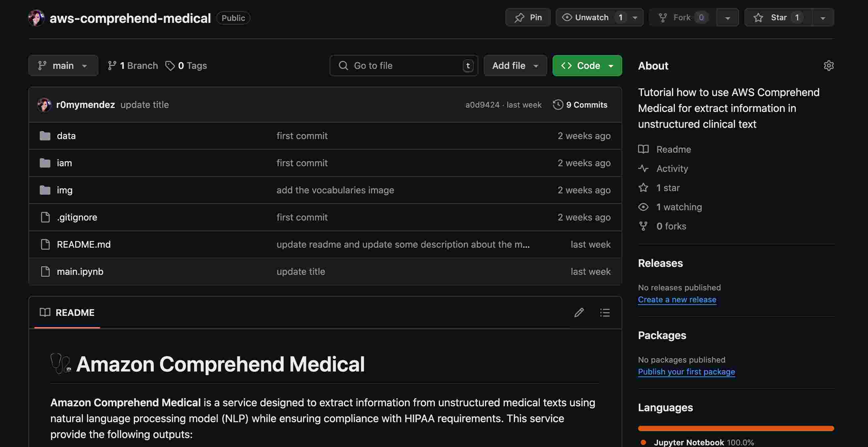Click the commits history clock icon
The width and height of the screenshot is (868, 447).
[558, 105]
